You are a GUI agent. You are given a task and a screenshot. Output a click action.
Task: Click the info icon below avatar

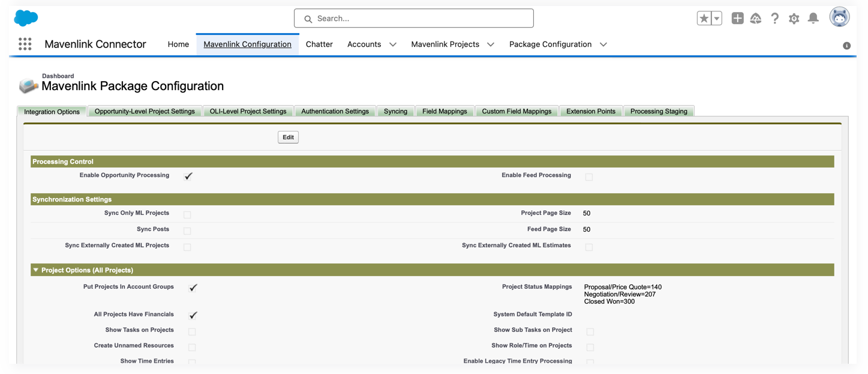pyautogui.click(x=846, y=46)
